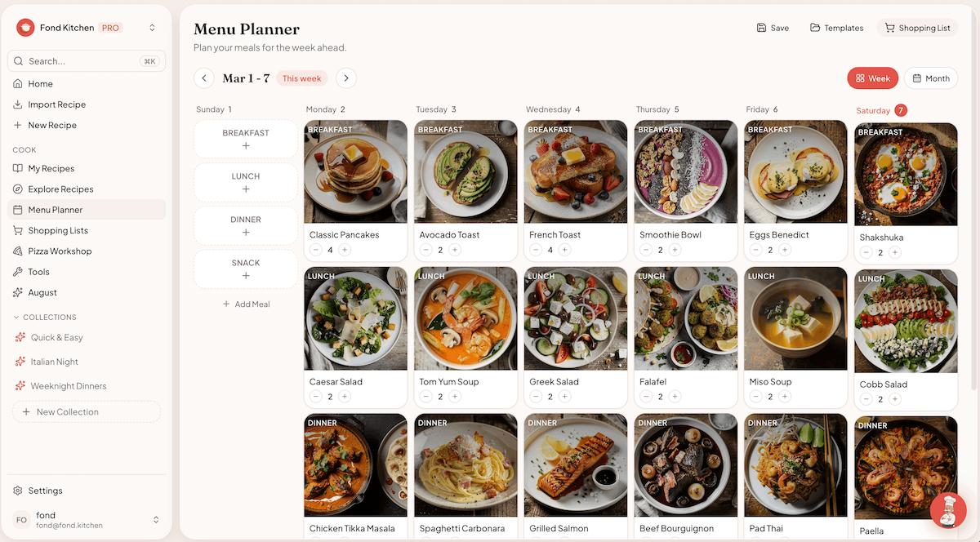Open Explore Recipes in sidebar

[60, 189]
